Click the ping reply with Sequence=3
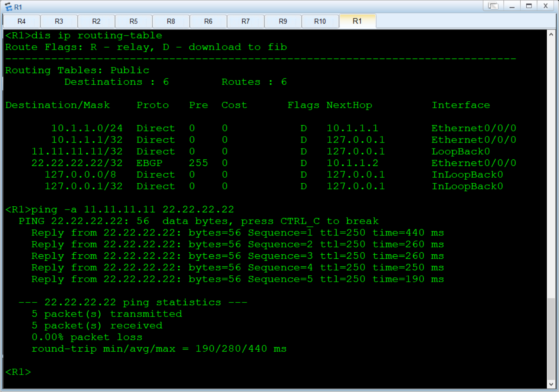Image resolution: width=559 pixels, height=392 pixels. coord(238,256)
